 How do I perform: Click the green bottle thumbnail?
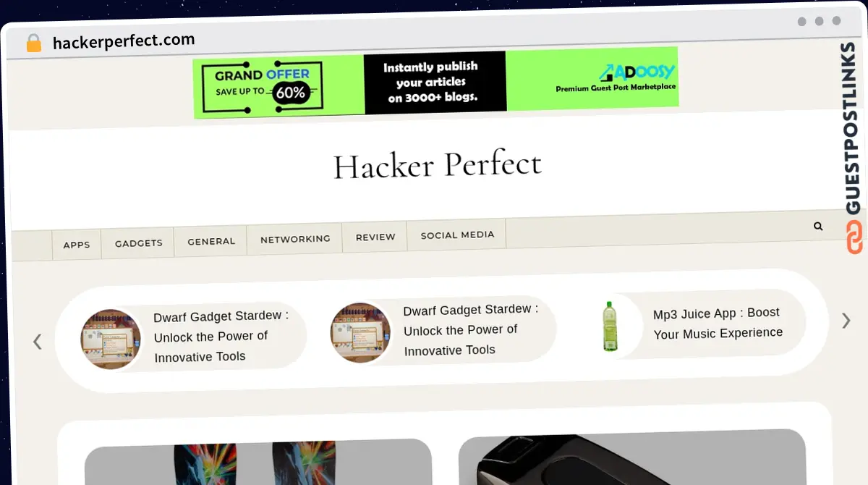coord(610,326)
